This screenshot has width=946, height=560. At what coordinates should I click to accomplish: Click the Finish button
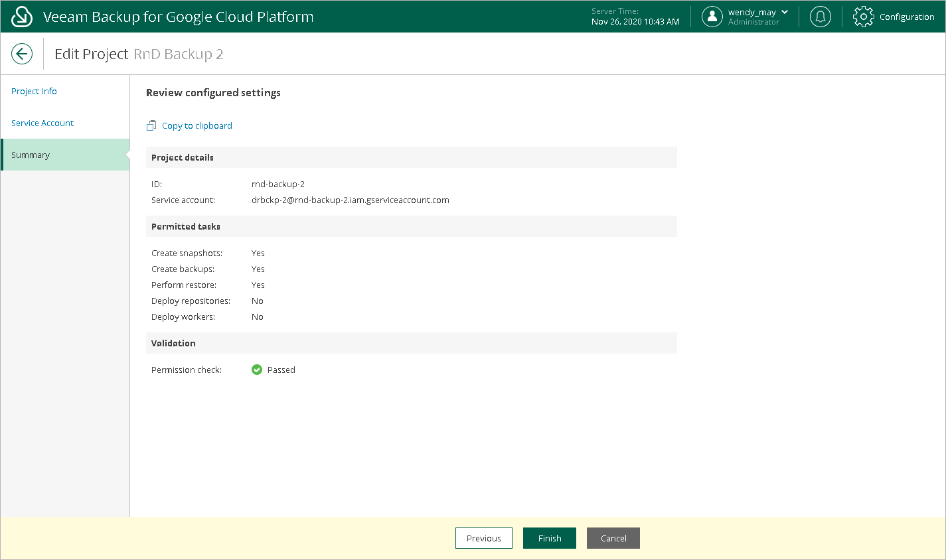(x=550, y=538)
